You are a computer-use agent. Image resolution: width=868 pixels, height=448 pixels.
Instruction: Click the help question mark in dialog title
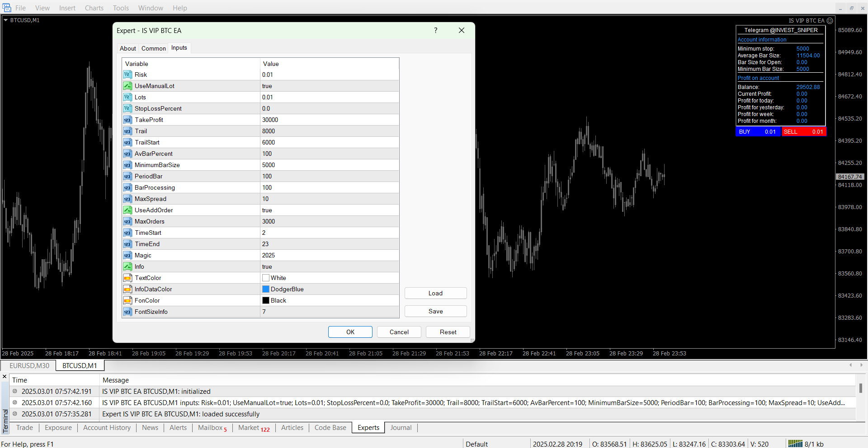[435, 30]
